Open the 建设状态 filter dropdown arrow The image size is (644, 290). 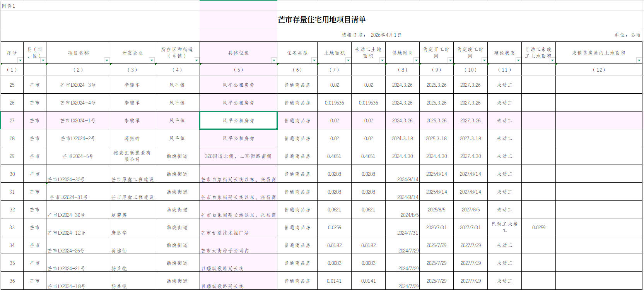(518, 60)
